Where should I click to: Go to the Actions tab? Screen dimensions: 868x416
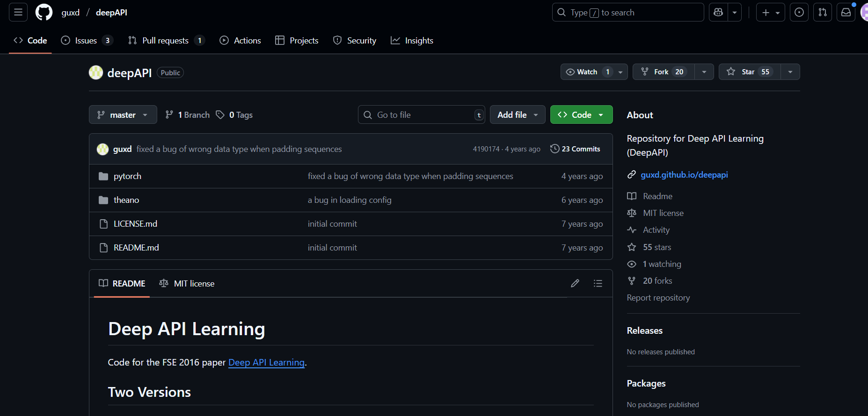pyautogui.click(x=241, y=41)
